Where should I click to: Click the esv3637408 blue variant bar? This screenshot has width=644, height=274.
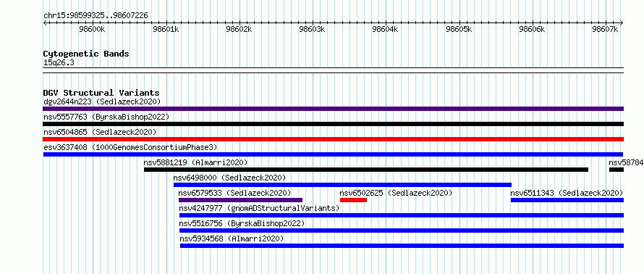[x=333, y=154]
